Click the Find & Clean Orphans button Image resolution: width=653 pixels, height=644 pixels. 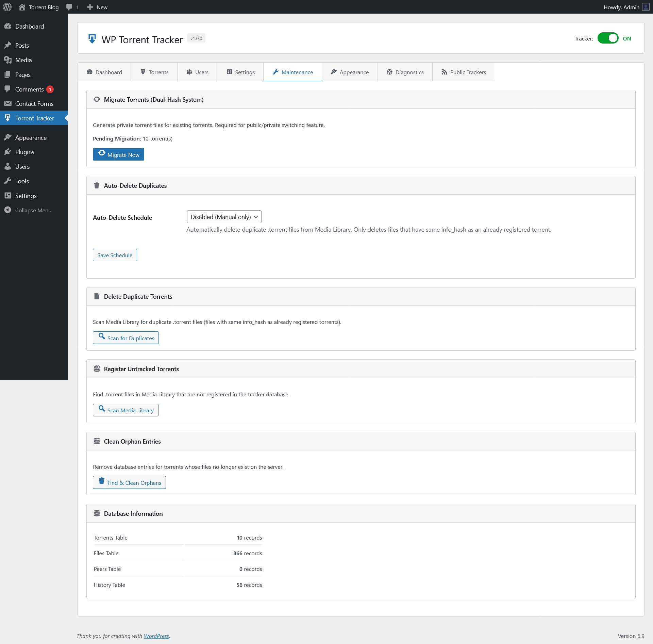(129, 482)
